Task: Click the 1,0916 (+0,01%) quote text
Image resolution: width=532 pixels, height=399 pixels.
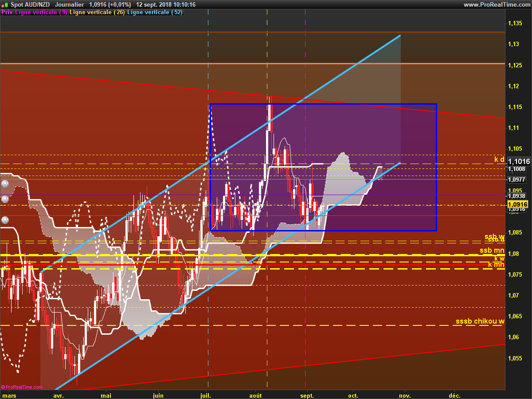Action: [x=110, y=4]
